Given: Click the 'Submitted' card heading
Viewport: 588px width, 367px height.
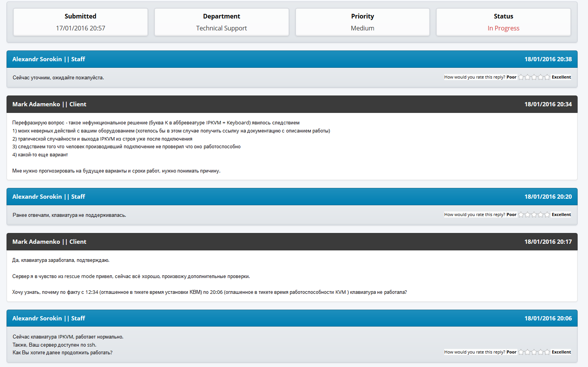Looking at the screenshot, I should tap(81, 16).
